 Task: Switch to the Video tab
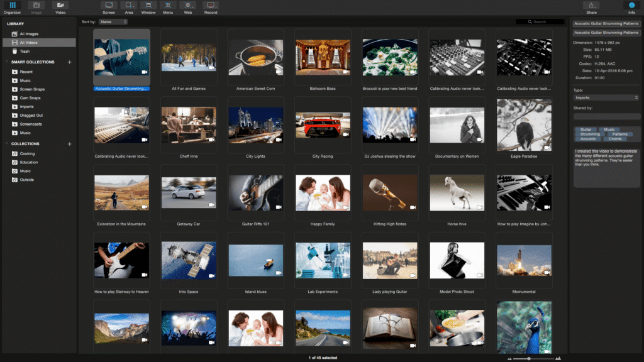click(x=60, y=7)
